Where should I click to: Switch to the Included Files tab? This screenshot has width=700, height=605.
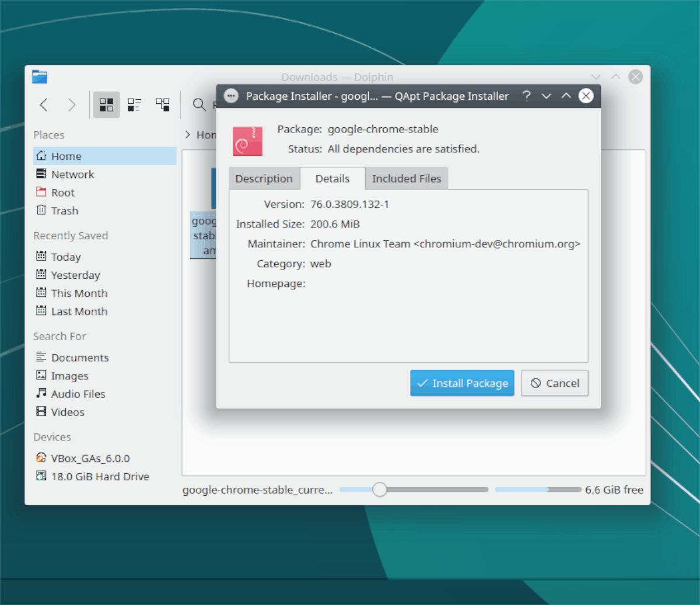(x=407, y=178)
